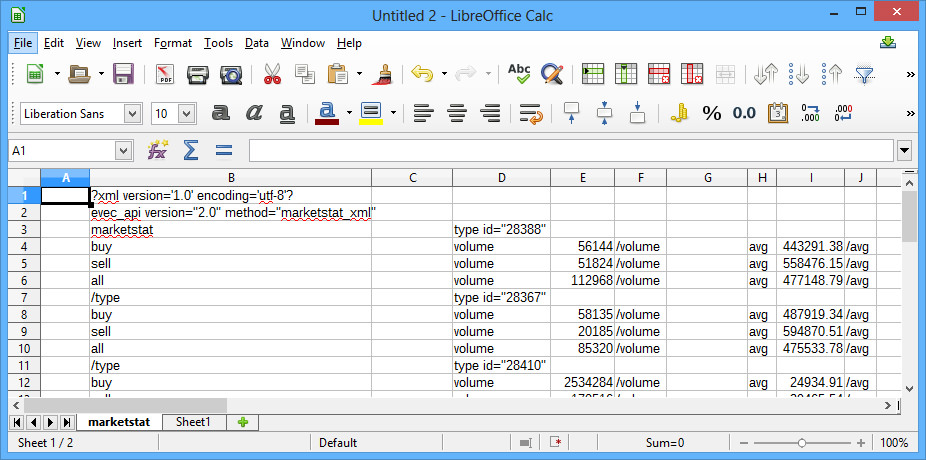
Task: Print the document directly
Action: pos(198,74)
